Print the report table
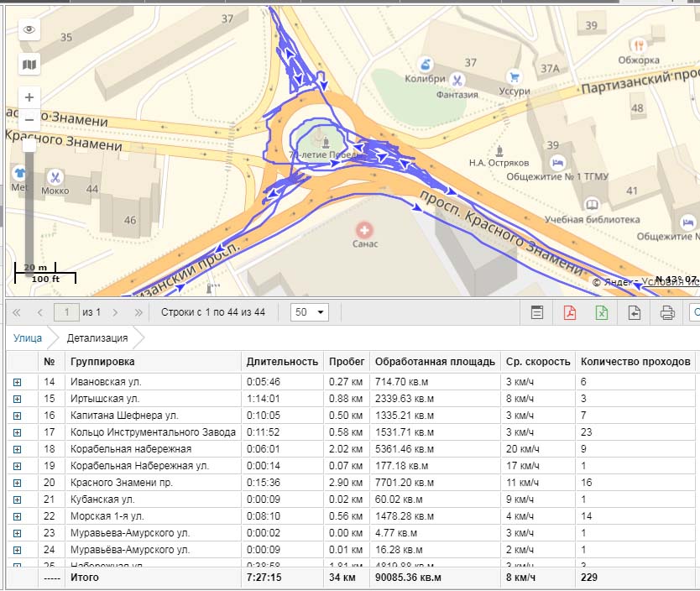 pos(667,312)
